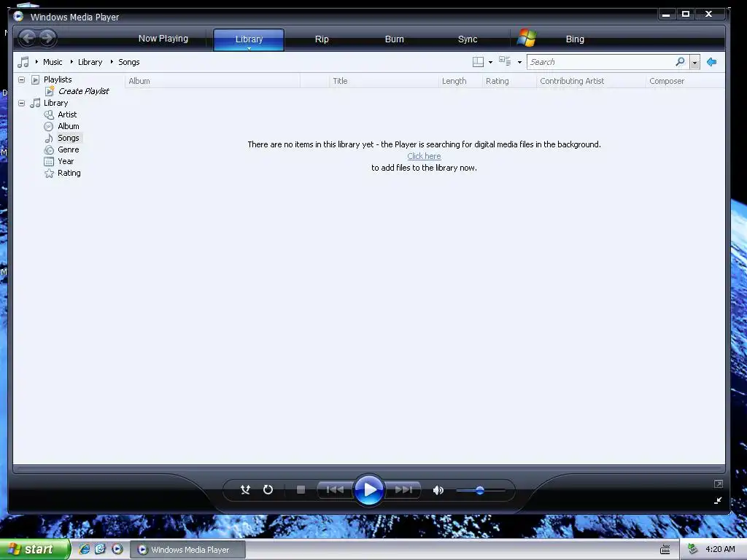The height and width of the screenshot is (560, 747).
Task: Launch Windows Media Player quick launch icon
Action: 117,549
